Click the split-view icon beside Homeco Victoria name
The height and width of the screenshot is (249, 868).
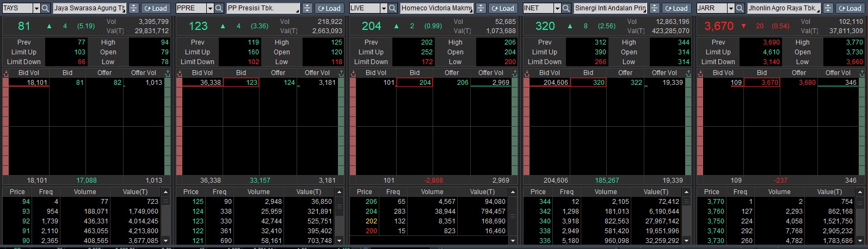481,8
